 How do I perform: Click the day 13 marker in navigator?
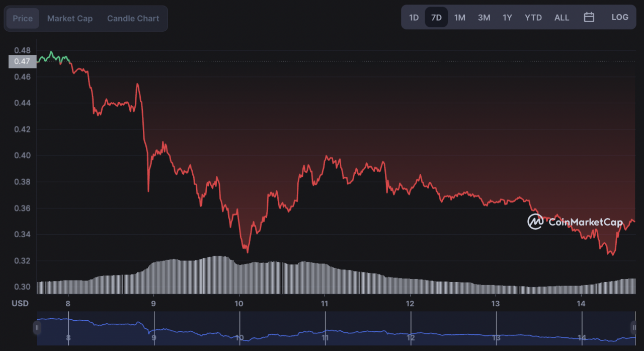pyautogui.click(x=496, y=337)
